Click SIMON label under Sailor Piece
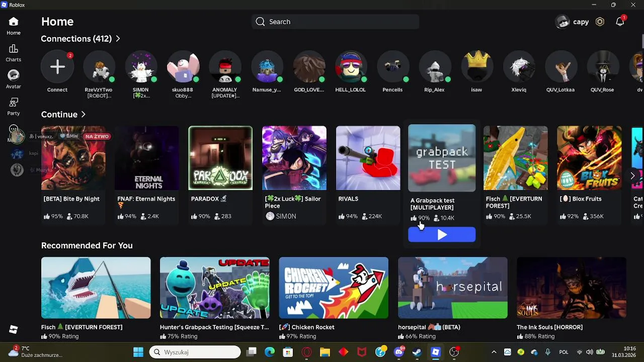This screenshot has width=644, height=362. pos(286,216)
